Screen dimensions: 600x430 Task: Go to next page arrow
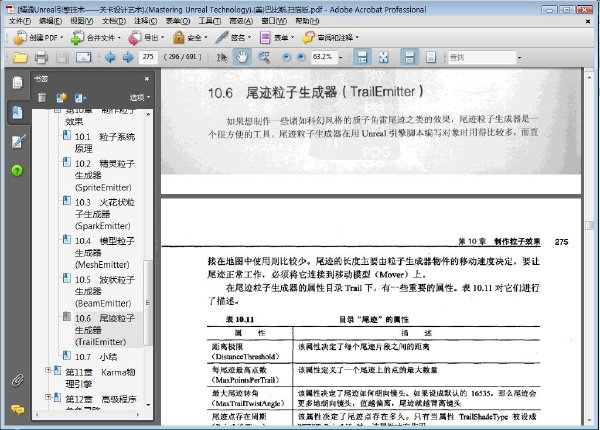click(128, 58)
